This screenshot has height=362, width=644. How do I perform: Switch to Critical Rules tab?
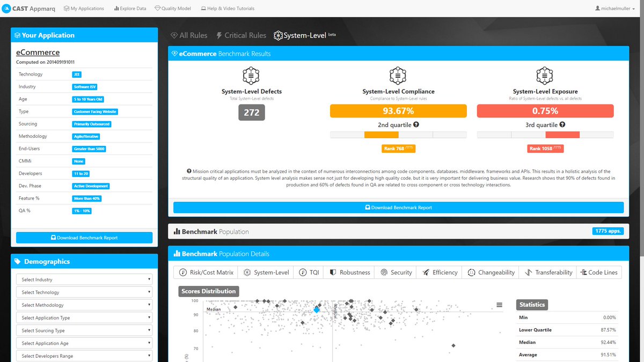(x=241, y=35)
